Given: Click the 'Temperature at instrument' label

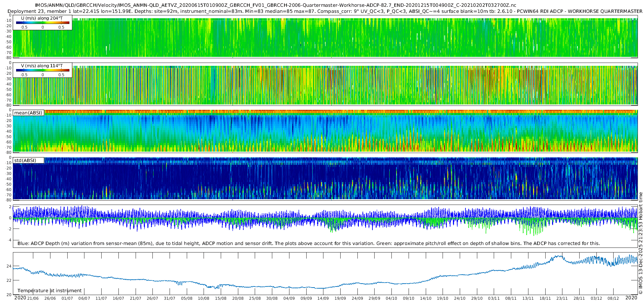Looking at the screenshot, I should point(50,291).
